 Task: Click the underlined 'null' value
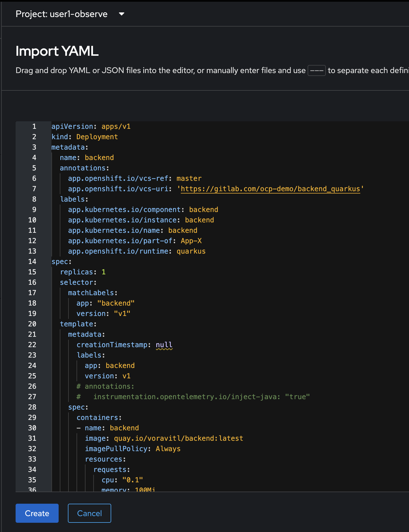tap(164, 345)
